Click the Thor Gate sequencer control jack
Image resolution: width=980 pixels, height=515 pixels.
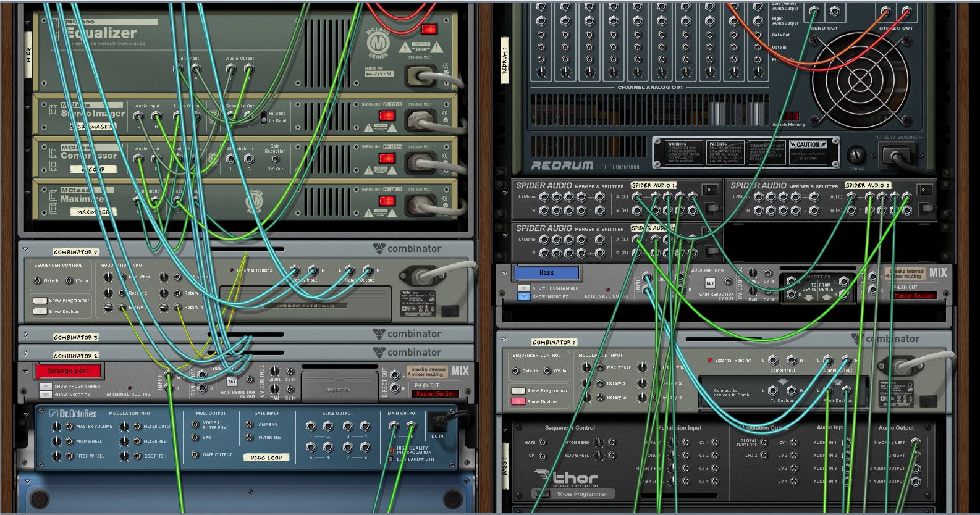point(542,443)
